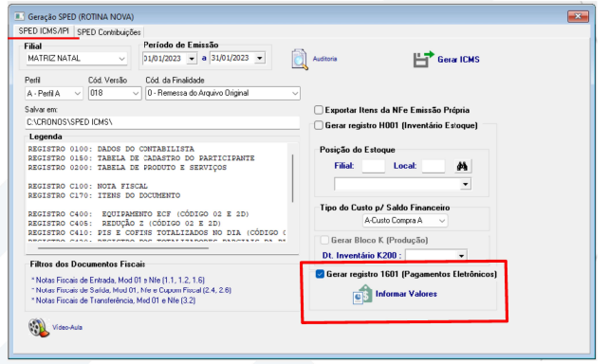Open the Vídeo-Aula link
The image size is (609, 364).
(67, 328)
